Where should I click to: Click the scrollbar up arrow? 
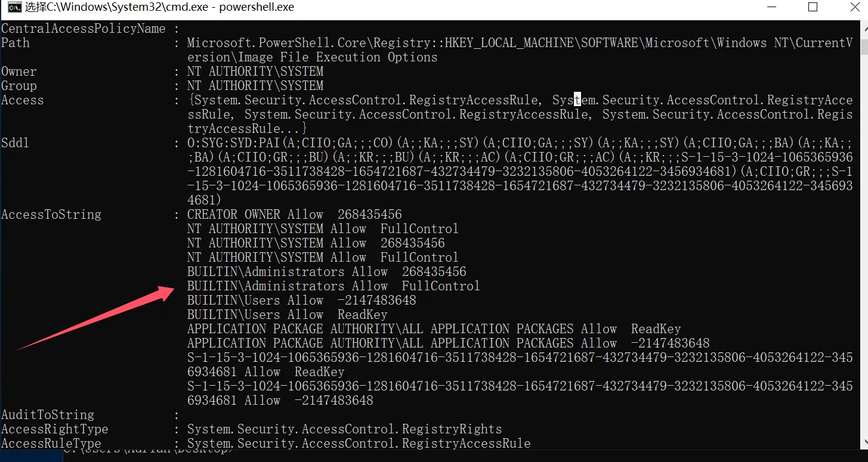863,27
